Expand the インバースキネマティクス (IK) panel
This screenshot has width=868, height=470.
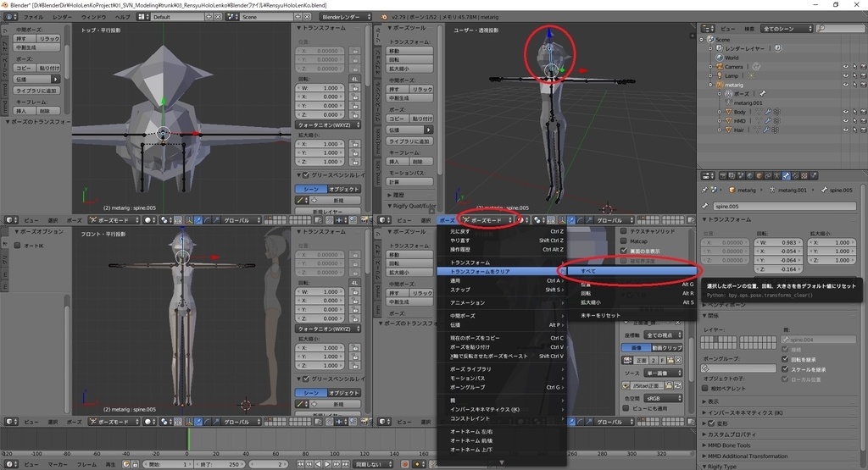click(744, 412)
